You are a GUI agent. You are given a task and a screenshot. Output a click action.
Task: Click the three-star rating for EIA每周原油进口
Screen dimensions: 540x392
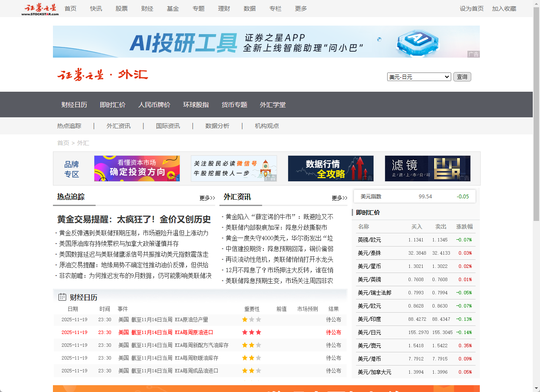click(251, 332)
